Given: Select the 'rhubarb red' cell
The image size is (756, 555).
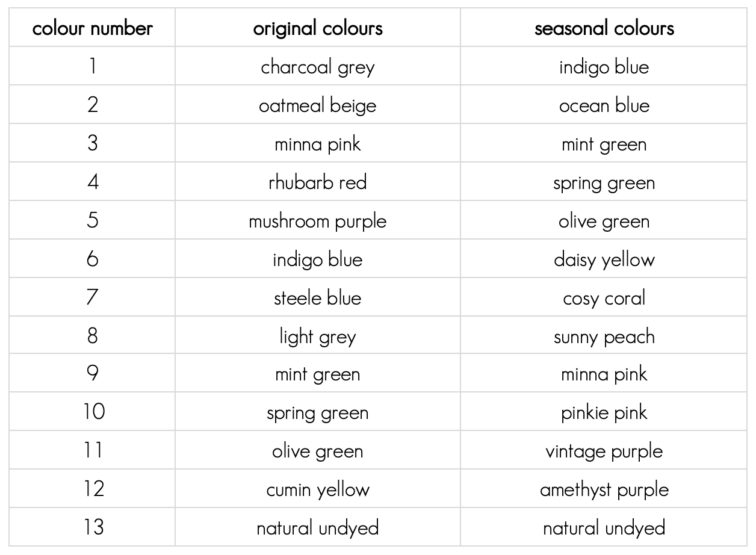Looking at the screenshot, I should click(x=318, y=182).
